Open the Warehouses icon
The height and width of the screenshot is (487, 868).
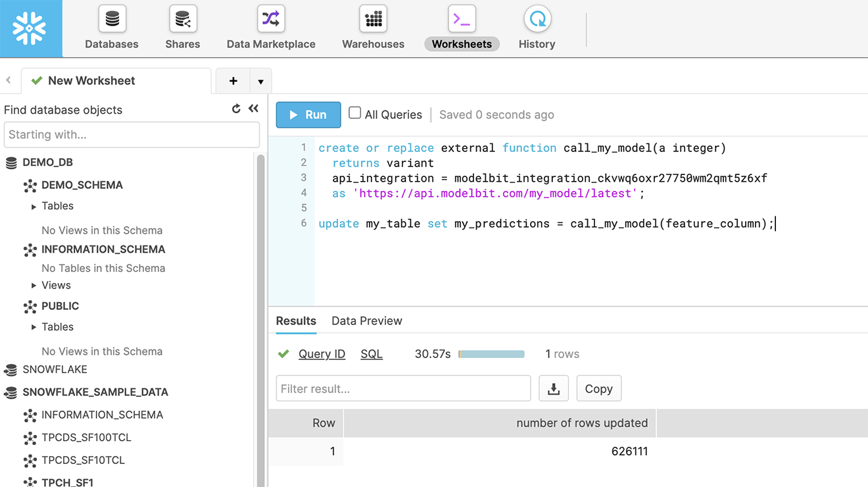pos(373,20)
